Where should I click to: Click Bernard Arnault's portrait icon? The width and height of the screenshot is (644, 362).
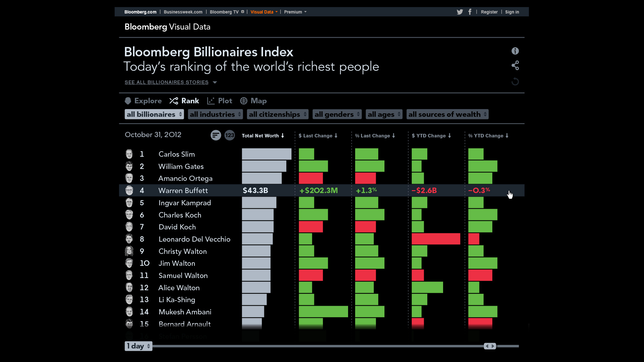[x=129, y=324]
